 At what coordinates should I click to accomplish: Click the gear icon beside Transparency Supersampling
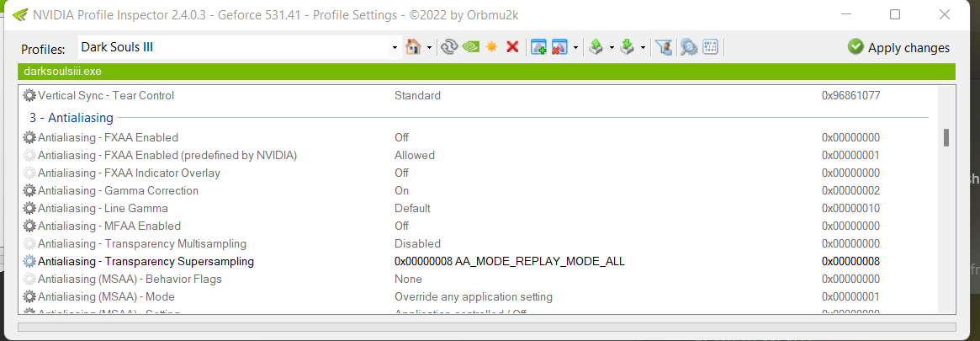coord(29,262)
